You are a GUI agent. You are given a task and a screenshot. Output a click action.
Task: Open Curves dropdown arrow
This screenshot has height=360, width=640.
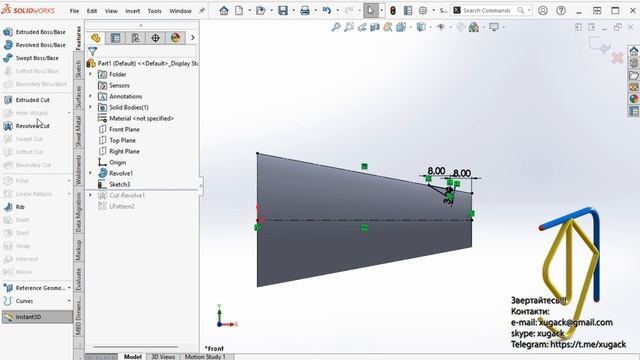tap(69, 301)
